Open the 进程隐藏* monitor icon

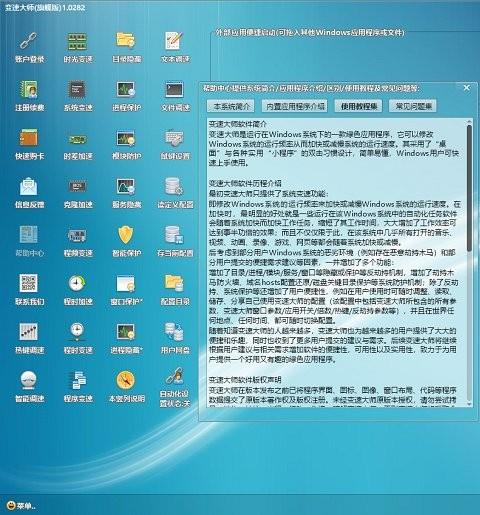(x=126, y=332)
